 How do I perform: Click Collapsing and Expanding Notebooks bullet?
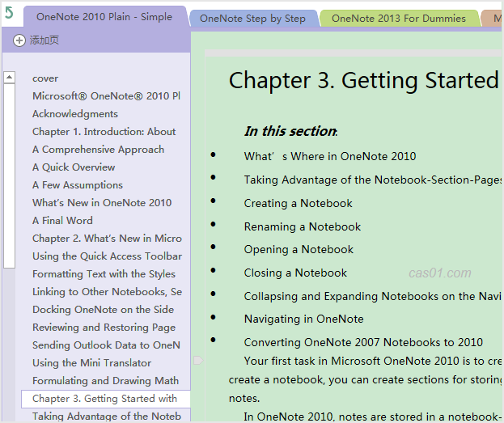coord(372,296)
